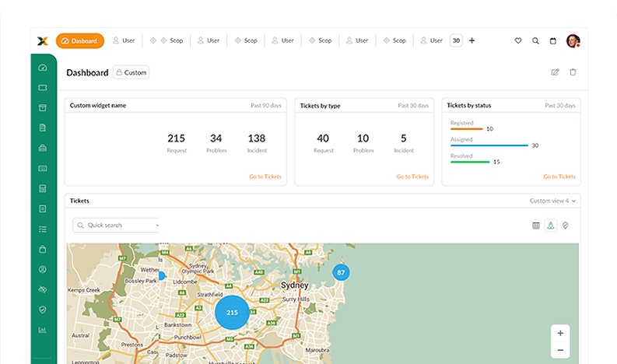Open the user circle sidebar icon
This screenshot has height=364, width=617.
(43, 270)
